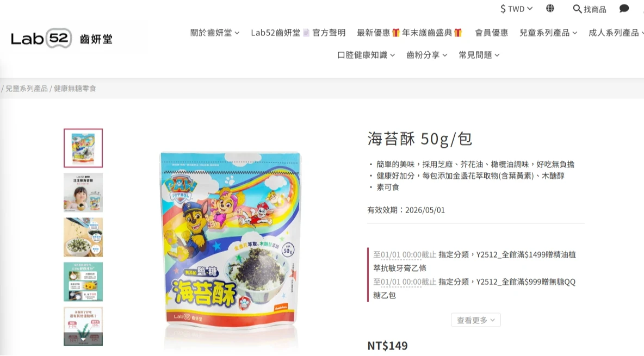Select the seaweed rice bowl thumbnail
The height and width of the screenshot is (356, 644).
(83, 238)
